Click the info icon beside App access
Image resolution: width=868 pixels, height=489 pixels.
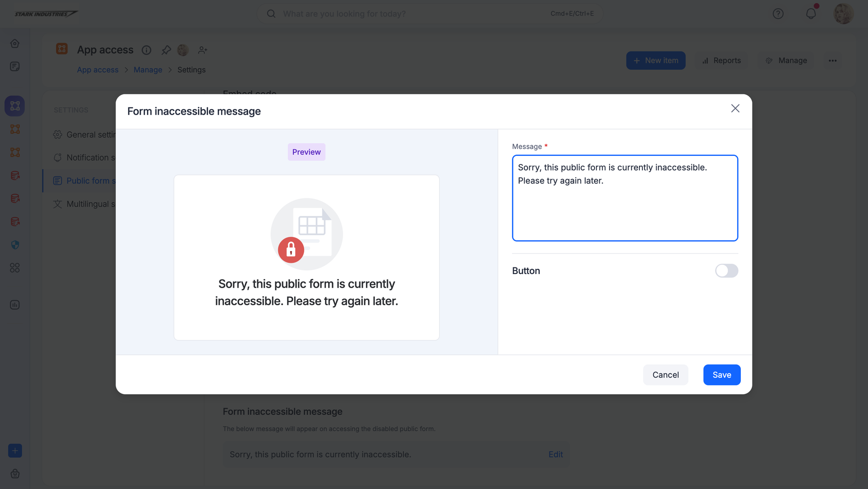tap(146, 50)
